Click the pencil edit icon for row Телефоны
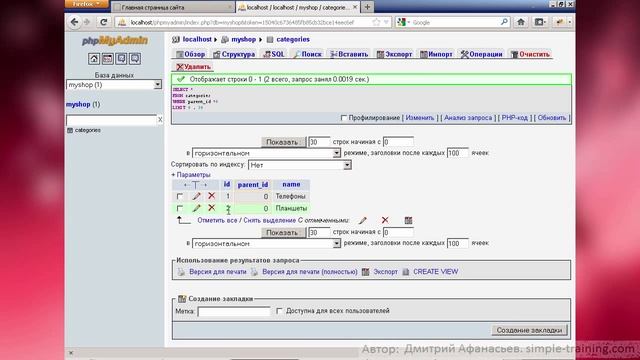Viewport: 640px width, 360px height. [x=196, y=196]
